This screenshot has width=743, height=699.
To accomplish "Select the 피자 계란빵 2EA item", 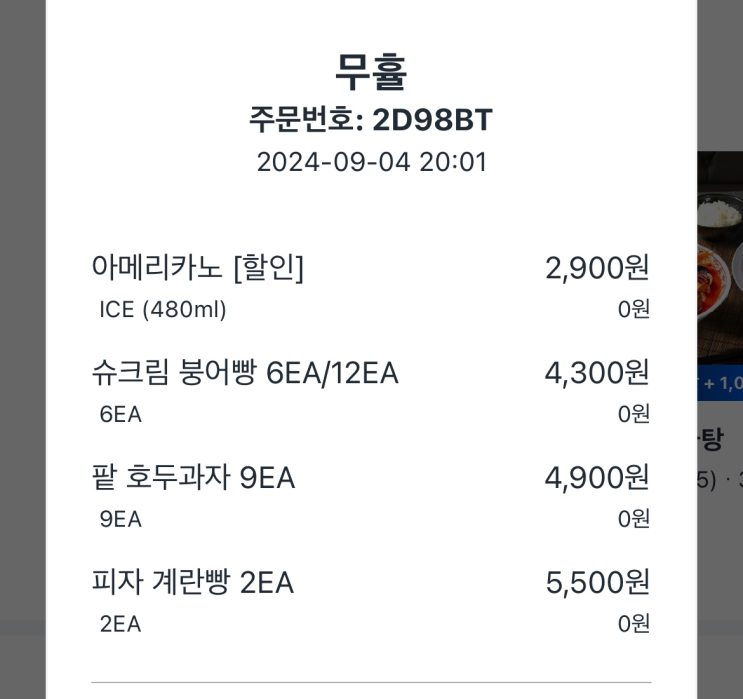I will click(x=192, y=582).
